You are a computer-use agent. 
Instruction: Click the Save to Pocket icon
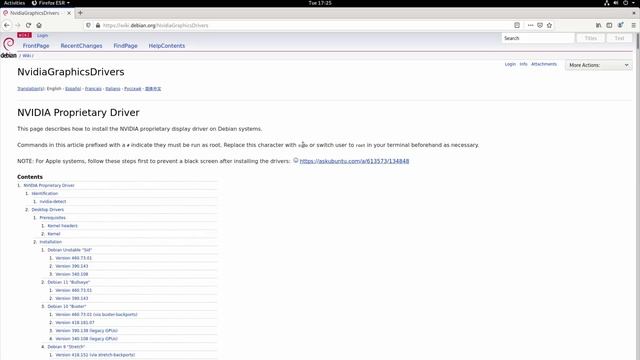pos(540,25)
